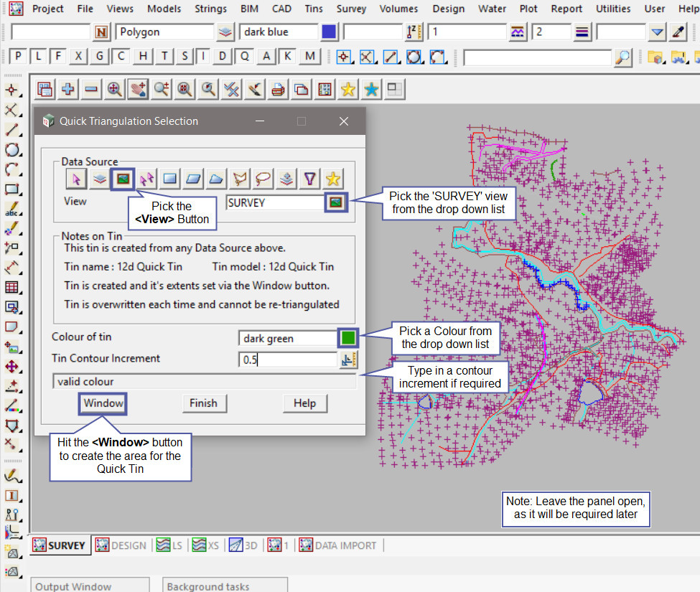Open the view list next to SURVEY
Image resolution: width=700 pixels, height=592 pixels.
tap(335, 202)
